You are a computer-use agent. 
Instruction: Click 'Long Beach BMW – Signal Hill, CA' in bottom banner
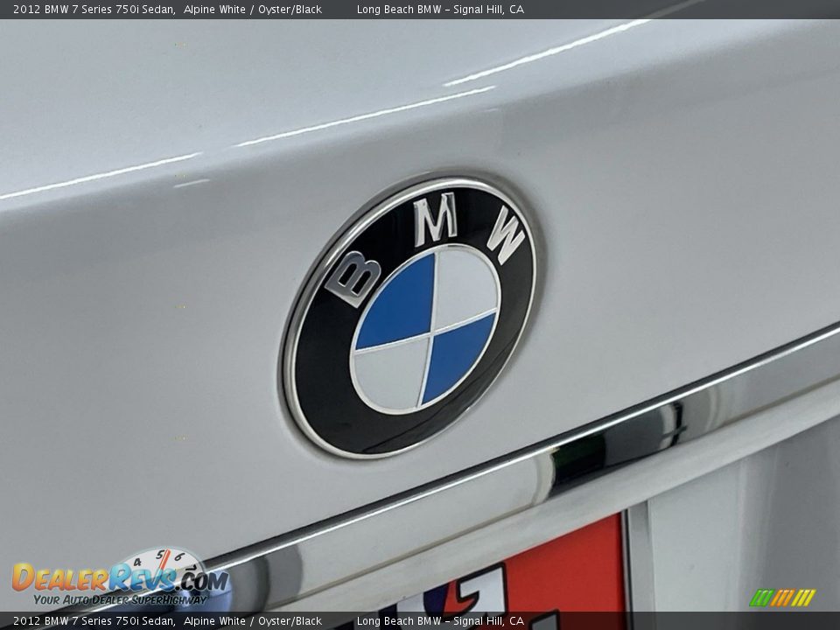[440, 621]
